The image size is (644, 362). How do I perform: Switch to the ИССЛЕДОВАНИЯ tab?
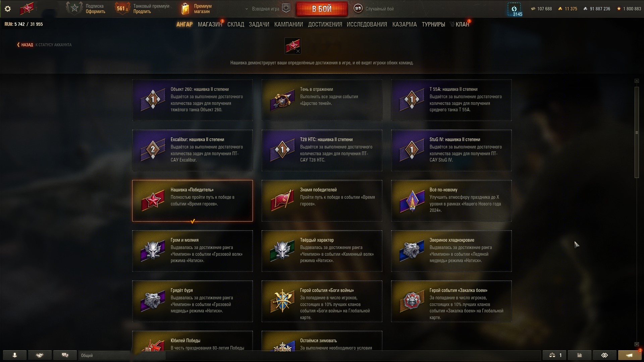click(x=367, y=24)
